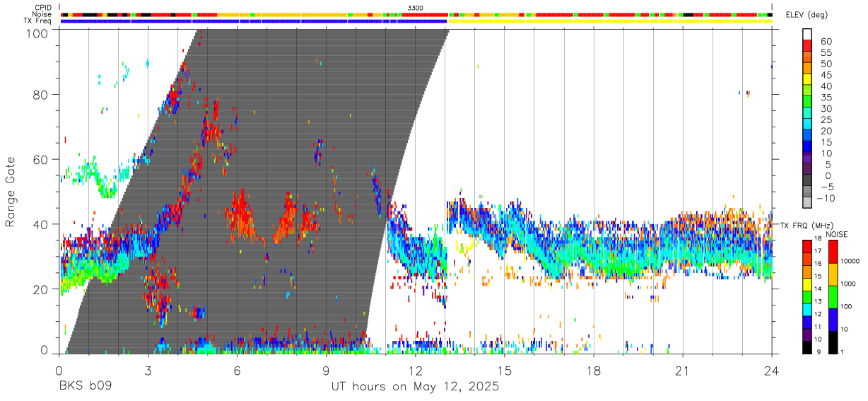The height and width of the screenshot is (401, 868).
Task: Click the 17 label on TX FRQ colorbar
Action: tap(819, 250)
